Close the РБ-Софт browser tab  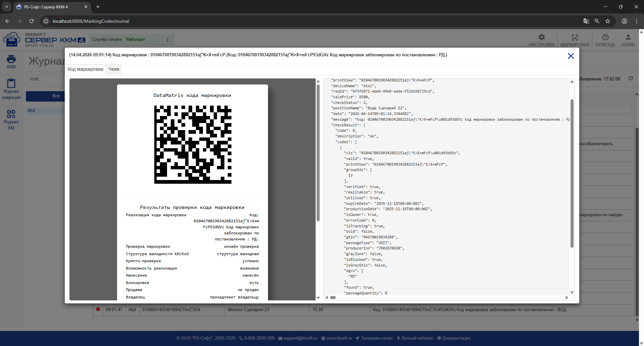pos(86,7)
